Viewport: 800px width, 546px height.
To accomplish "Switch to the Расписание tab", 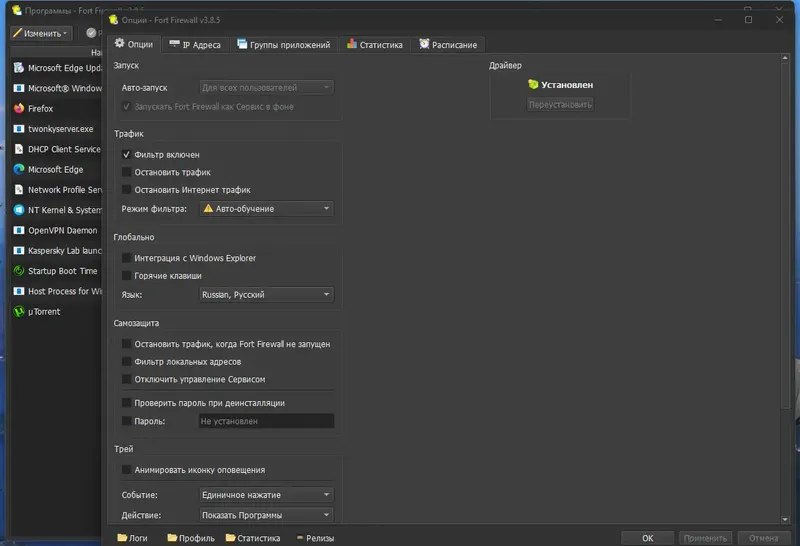I will tap(448, 45).
